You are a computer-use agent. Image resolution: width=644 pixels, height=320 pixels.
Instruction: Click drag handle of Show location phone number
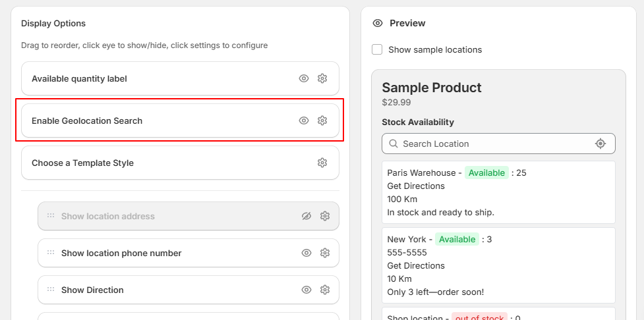[x=51, y=252]
